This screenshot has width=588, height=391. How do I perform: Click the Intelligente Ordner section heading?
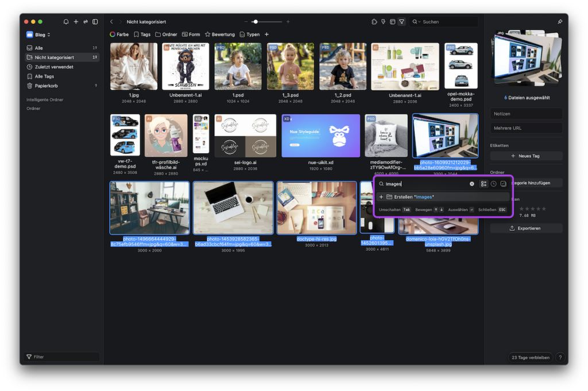point(45,100)
